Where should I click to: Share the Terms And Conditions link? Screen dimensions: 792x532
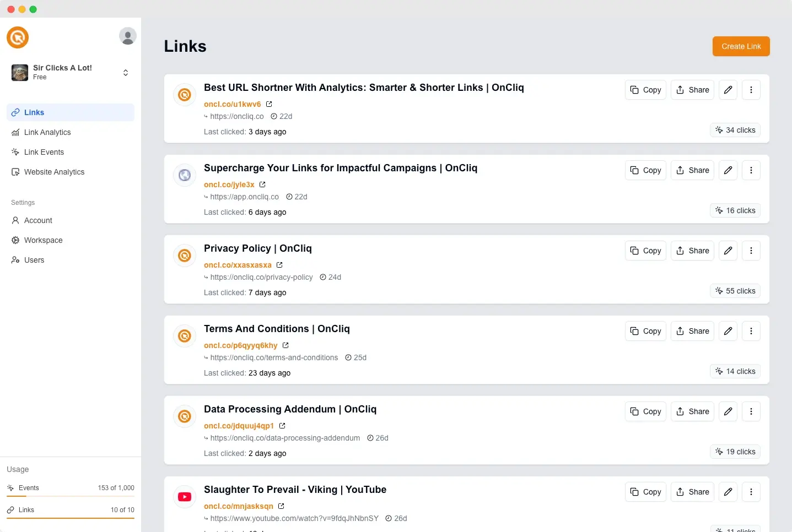click(x=692, y=331)
